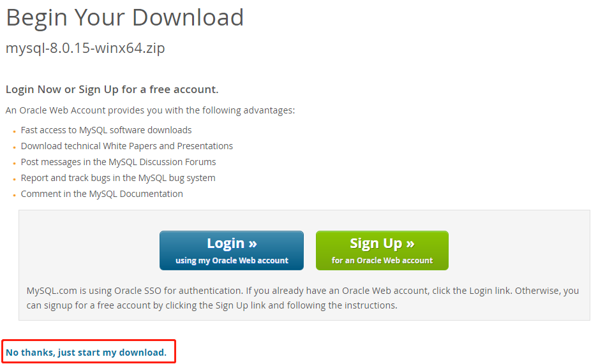Click orange bullet beside 'Report and track bugs'
The width and height of the screenshot is (605, 364).
click(14, 179)
